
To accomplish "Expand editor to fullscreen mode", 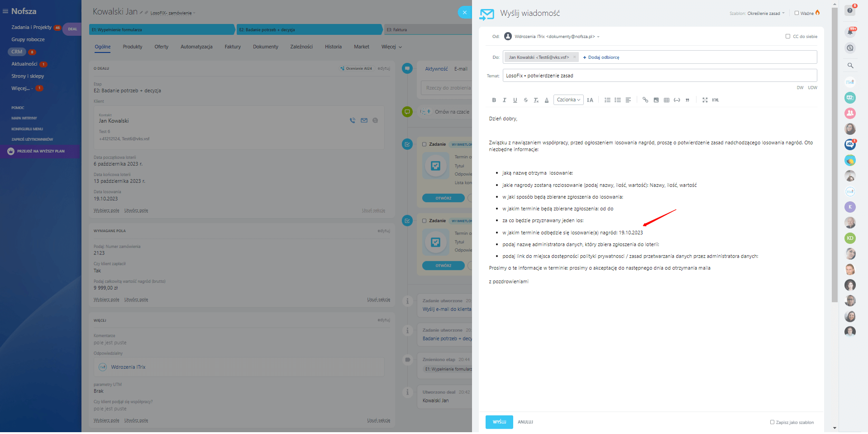I will [x=705, y=100].
